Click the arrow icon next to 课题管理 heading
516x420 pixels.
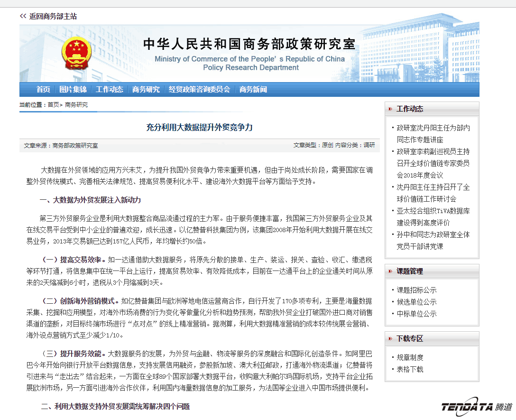click(391, 271)
